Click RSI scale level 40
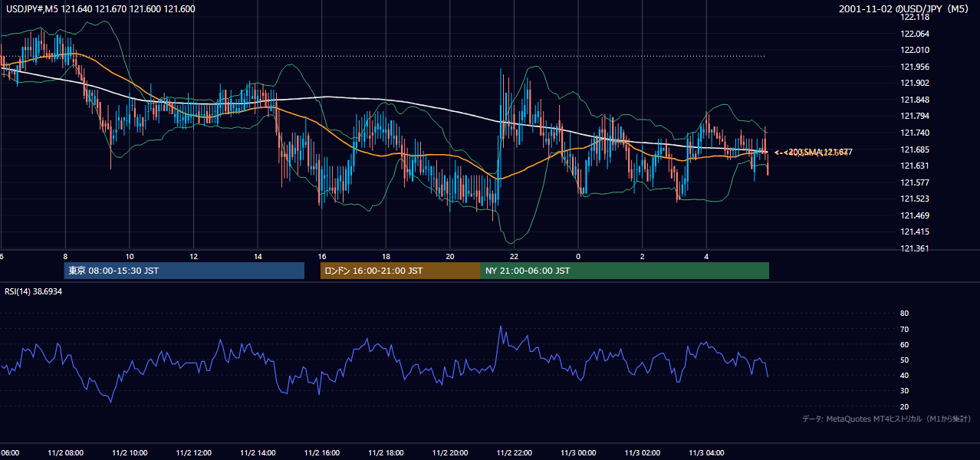The image size is (980, 460). (904, 375)
